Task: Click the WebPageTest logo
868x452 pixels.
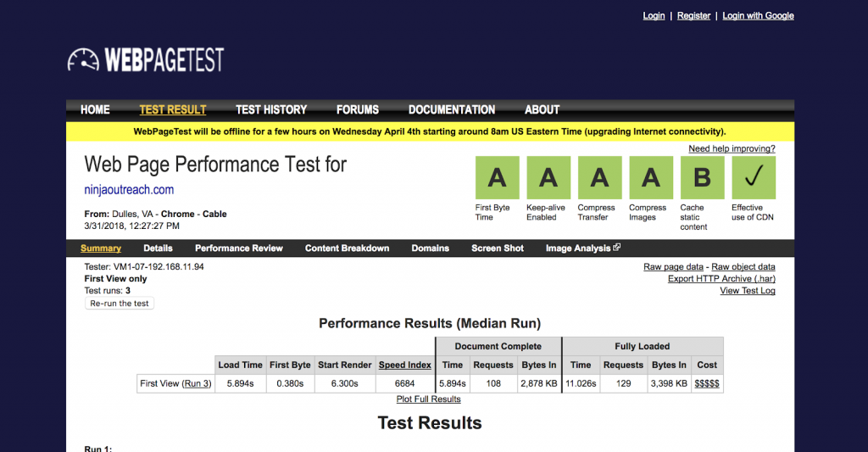Action: 146,59
